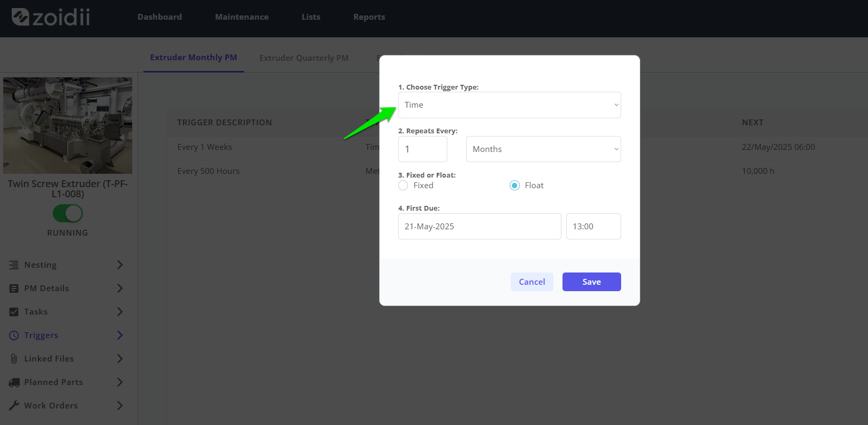
Task: Click the Twin Screw Extruder thumbnail image
Action: [x=68, y=125]
